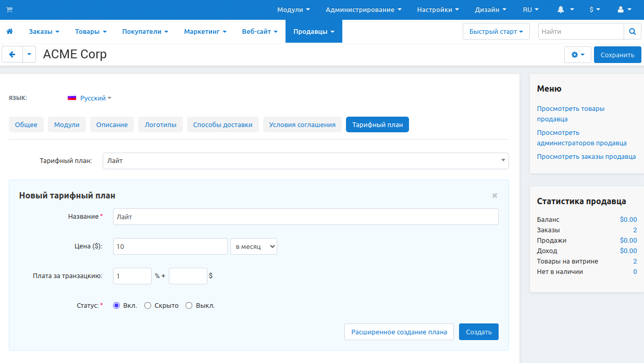Open Просмотреть заказы продавца link
This screenshot has height=363, width=644.
[x=586, y=157]
